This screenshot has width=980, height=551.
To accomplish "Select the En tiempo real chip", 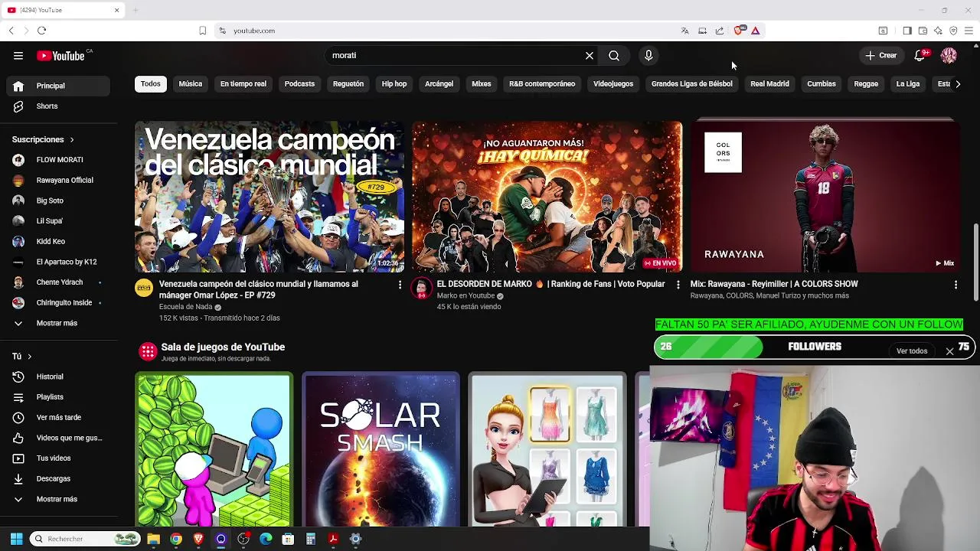I will point(243,83).
